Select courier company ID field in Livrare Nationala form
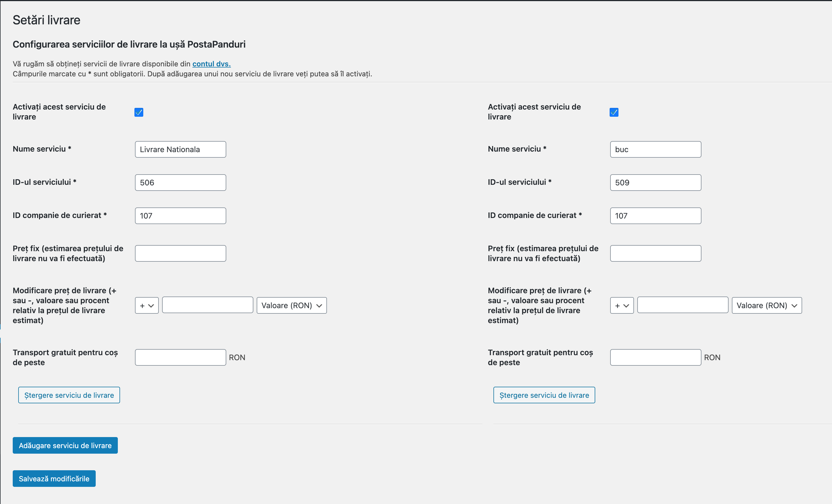The height and width of the screenshot is (504, 832). tap(180, 215)
